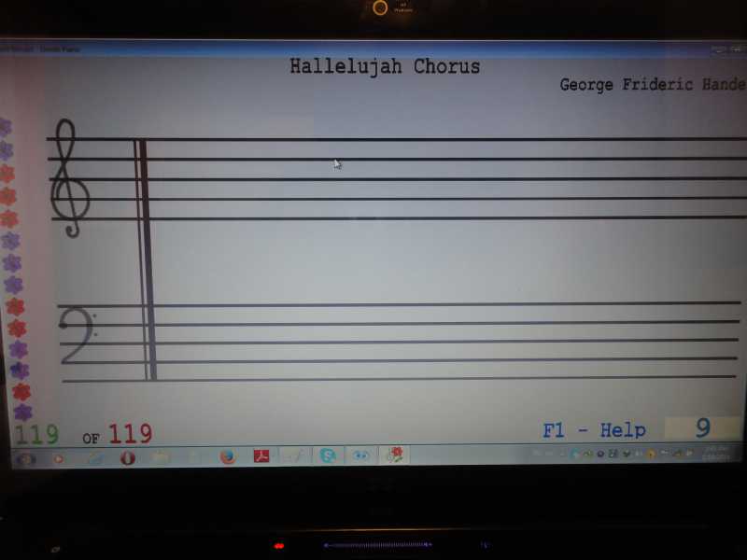
Task: Click the "OF" label between counters
Action: coord(91,439)
